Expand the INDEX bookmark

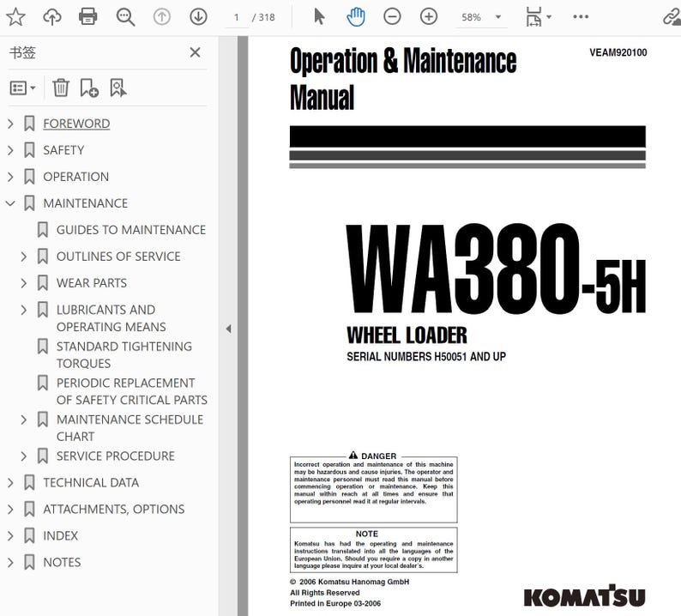tap(10, 536)
